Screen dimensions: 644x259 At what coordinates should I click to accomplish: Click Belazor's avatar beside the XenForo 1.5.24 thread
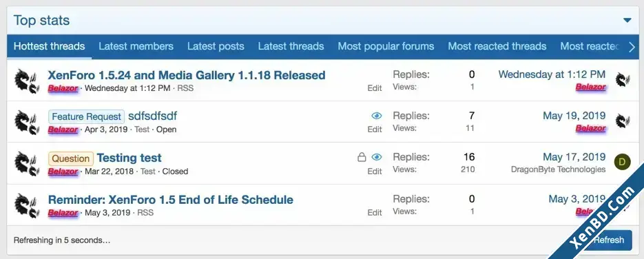27,81
